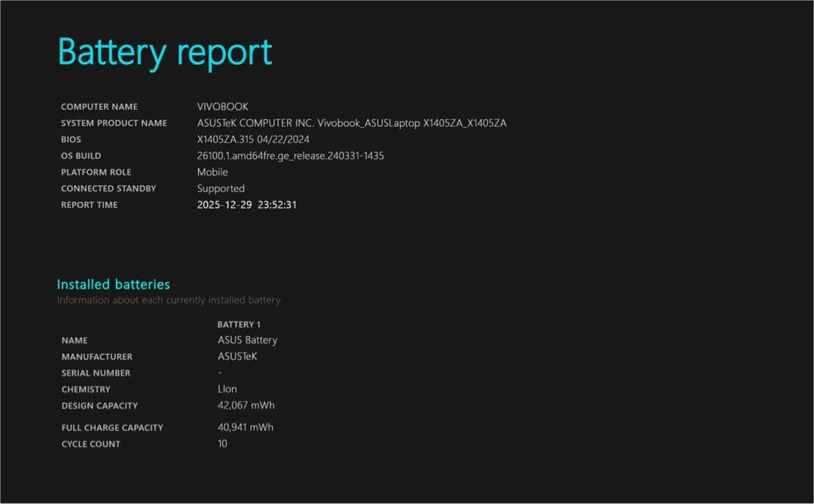Select the LIon chemistry value
Screen dimensions: 814x504
227,389
